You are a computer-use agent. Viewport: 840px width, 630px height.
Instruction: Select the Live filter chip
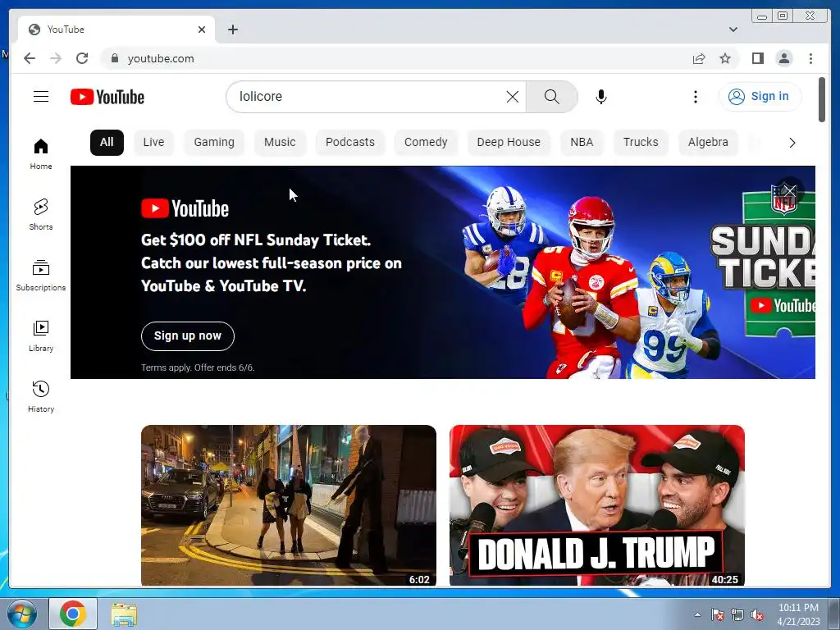point(153,143)
